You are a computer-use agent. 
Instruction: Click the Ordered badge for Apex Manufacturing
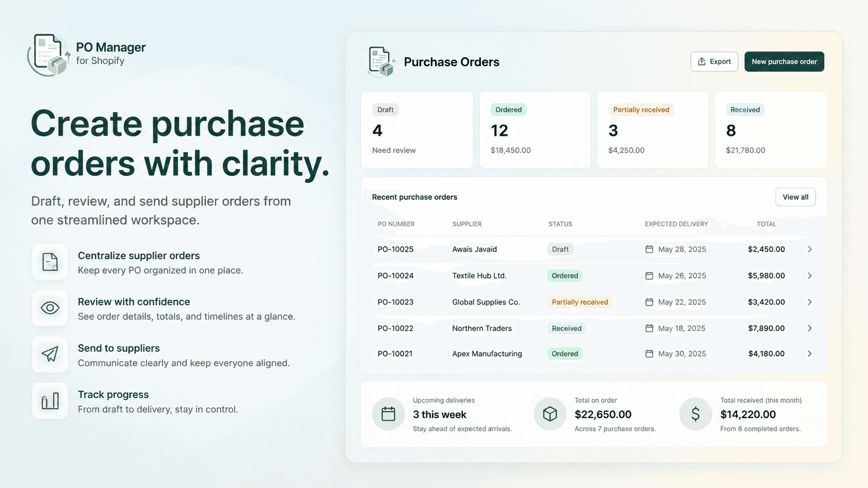(x=565, y=354)
